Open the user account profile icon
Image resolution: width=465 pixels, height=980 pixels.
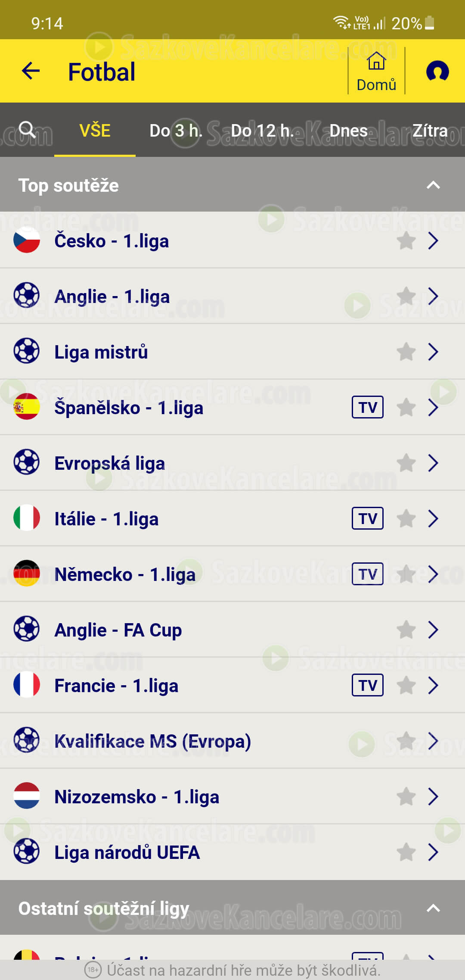437,71
